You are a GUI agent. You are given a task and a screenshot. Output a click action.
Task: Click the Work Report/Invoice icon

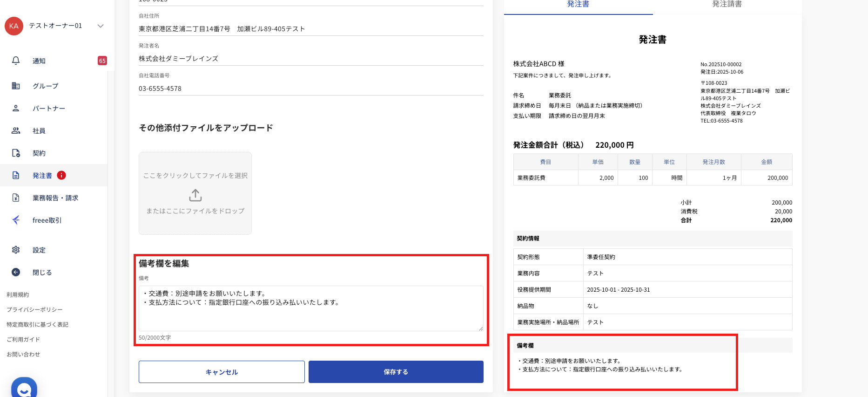pyautogui.click(x=16, y=198)
